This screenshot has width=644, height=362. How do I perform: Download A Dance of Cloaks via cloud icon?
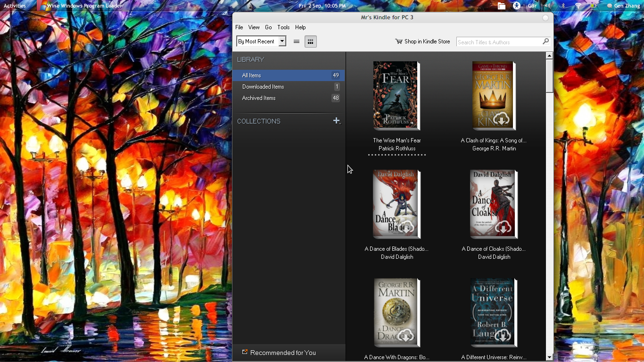click(503, 228)
